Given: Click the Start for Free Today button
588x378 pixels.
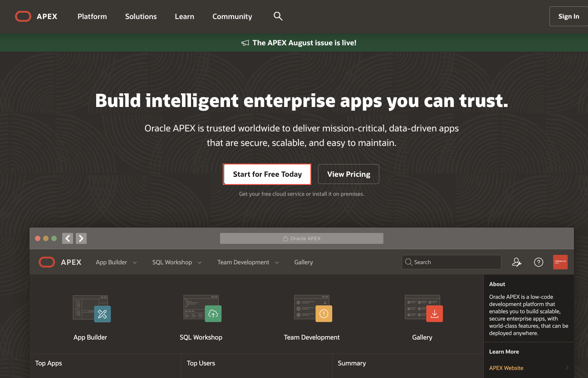Looking at the screenshot, I should point(267,174).
